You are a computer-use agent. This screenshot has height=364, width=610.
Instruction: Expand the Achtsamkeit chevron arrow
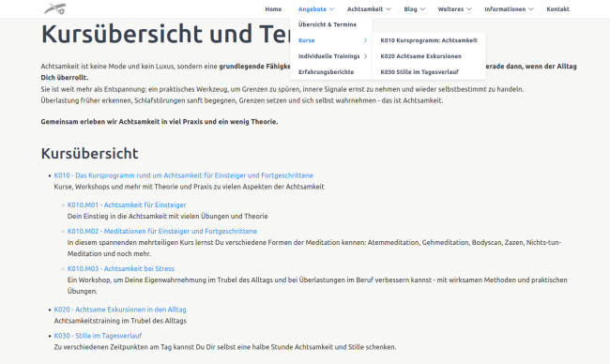389,9
